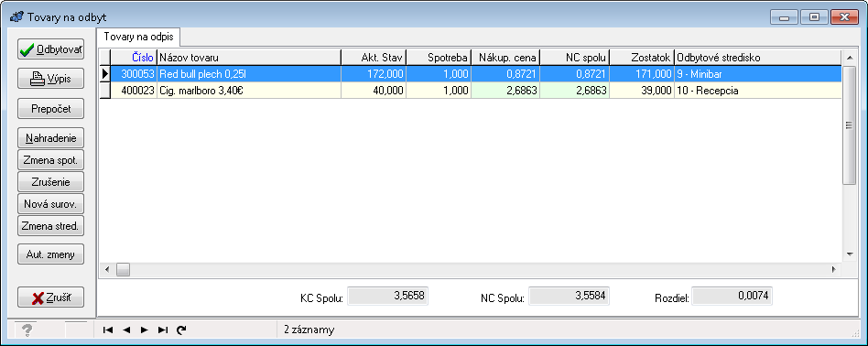Click the Názov tovaru column header
The image size is (868, 346).
point(249,58)
